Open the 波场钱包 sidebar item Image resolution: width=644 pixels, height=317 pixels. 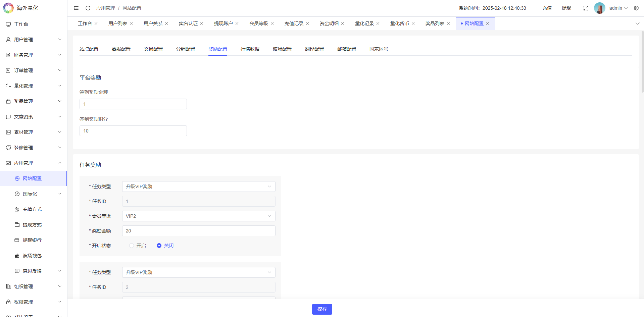coord(32,255)
